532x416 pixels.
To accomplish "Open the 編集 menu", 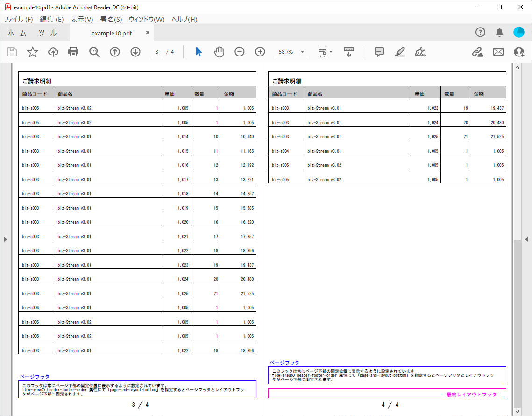I will (x=51, y=19).
